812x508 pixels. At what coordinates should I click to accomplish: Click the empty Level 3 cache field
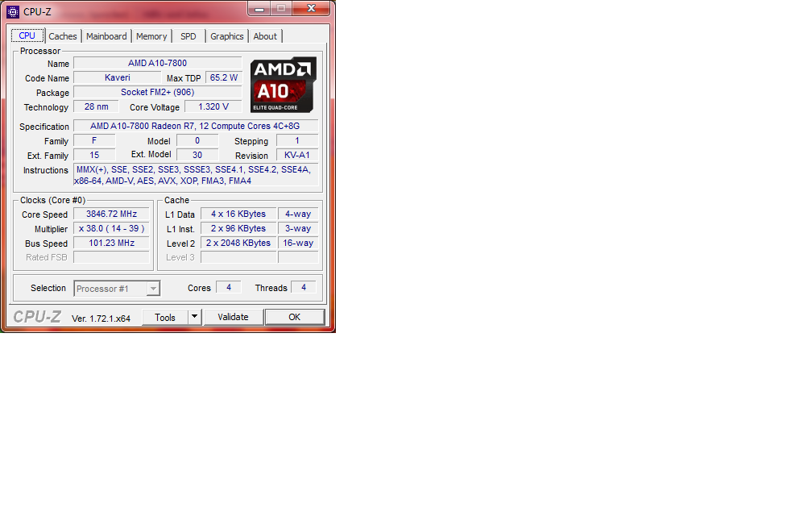coord(238,257)
